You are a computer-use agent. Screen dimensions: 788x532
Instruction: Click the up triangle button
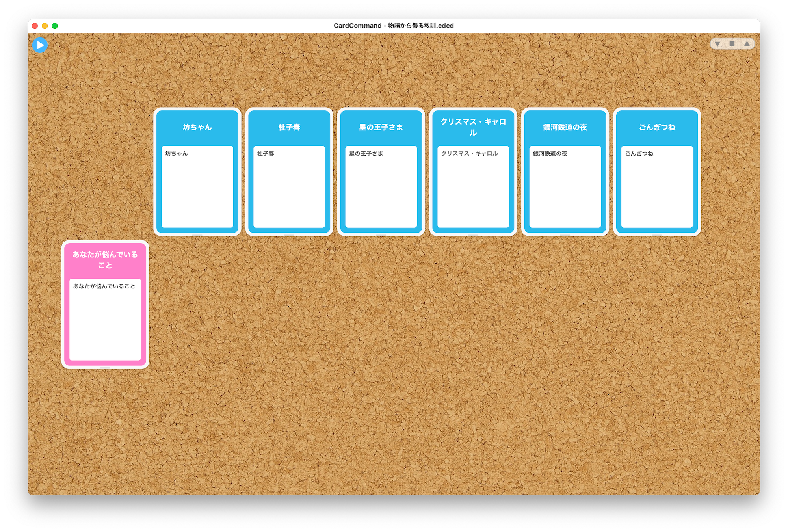747,44
